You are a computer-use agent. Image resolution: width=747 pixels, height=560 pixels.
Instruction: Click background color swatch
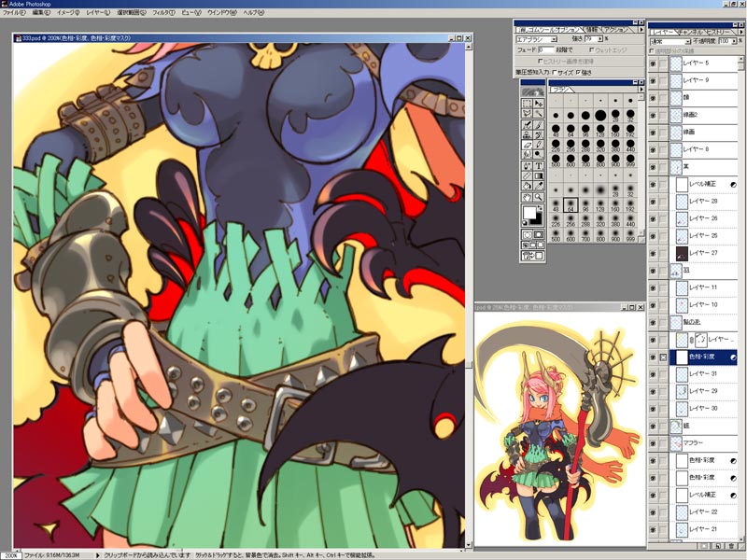point(537,220)
